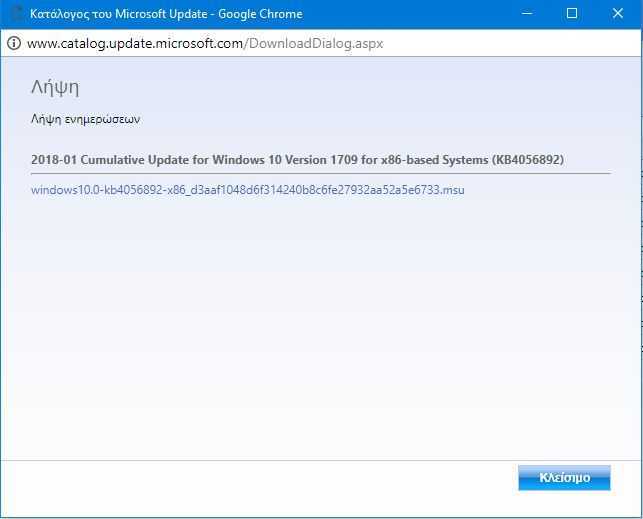Maximize the Chrome download dialog window
Screen dimensions: 643x519
point(572,14)
